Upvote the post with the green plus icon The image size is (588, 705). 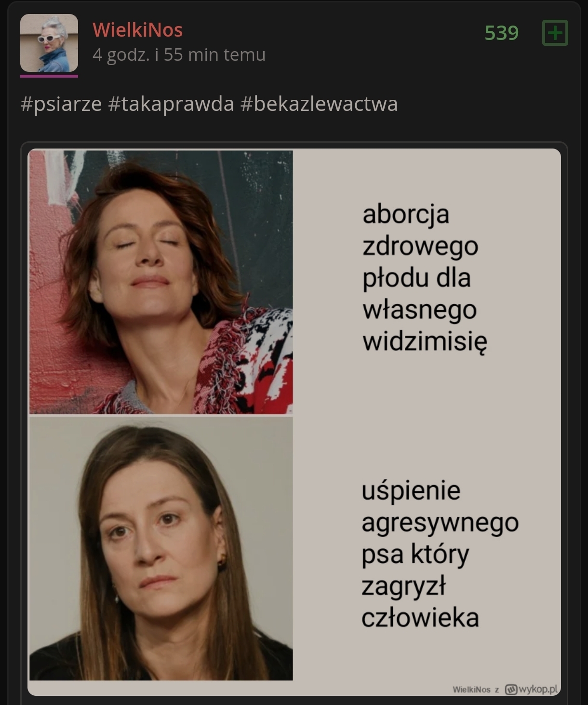tap(555, 33)
